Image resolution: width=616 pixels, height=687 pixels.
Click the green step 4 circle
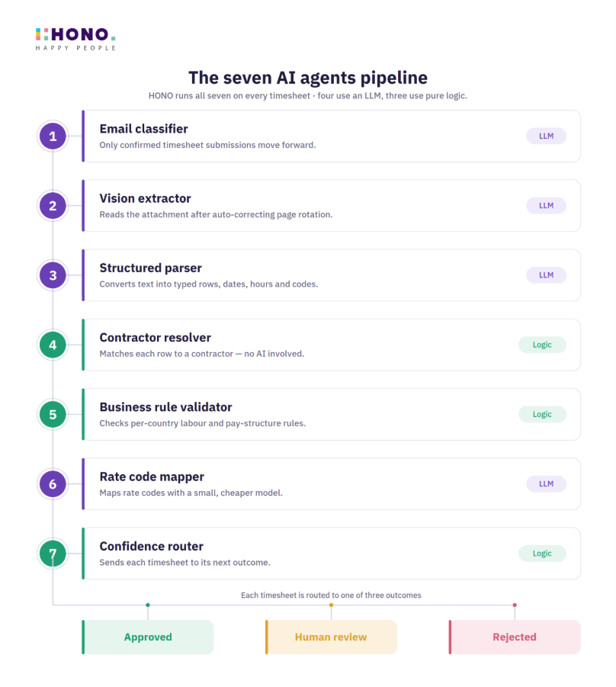point(53,345)
